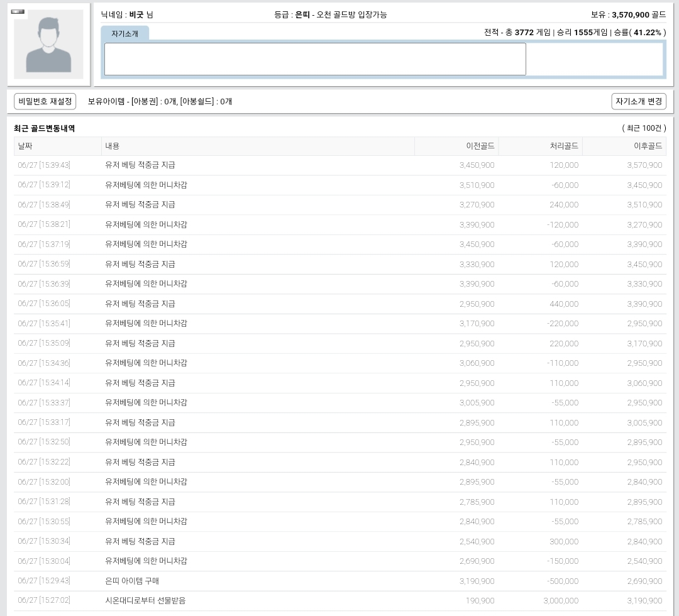Select the 06/27 [15:35:41] date cell
The width and height of the screenshot is (679, 616).
44,323
